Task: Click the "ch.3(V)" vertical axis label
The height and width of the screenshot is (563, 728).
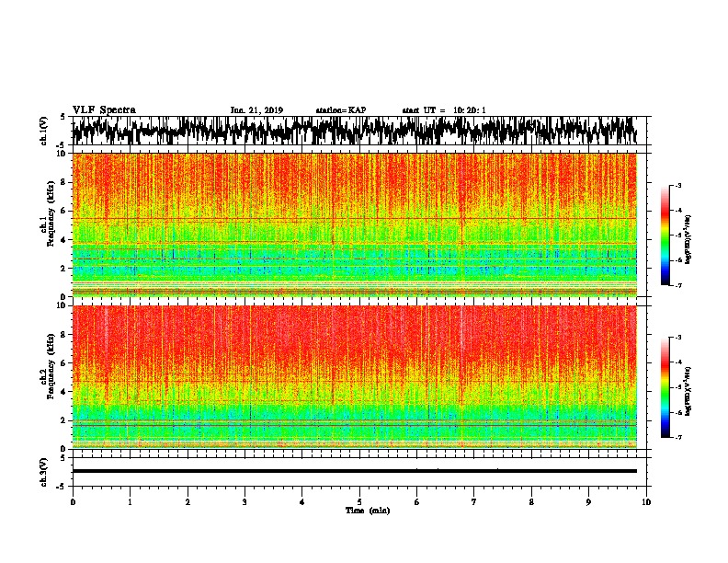Action: pyautogui.click(x=44, y=472)
